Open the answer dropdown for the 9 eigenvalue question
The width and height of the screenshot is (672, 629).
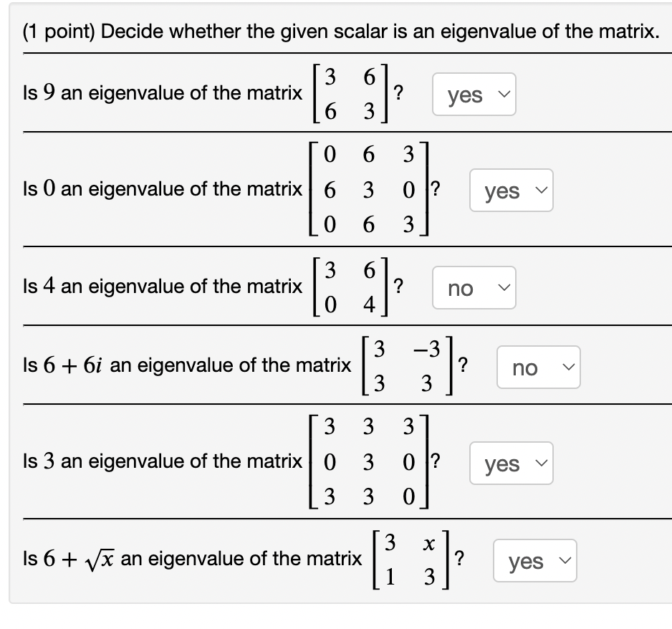tap(474, 94)
